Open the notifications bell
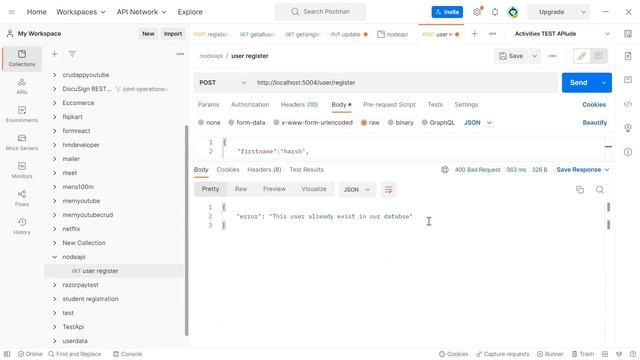 [495, 12]
